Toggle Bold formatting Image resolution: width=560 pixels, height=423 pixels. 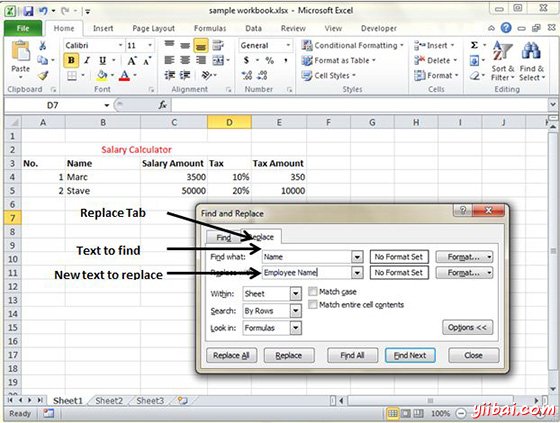71,60
